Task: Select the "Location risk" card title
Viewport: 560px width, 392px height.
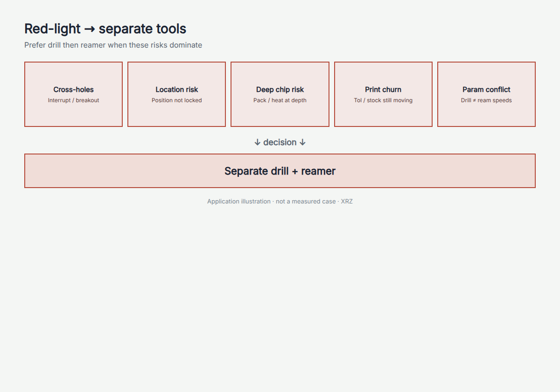Action: pos(177,90)
